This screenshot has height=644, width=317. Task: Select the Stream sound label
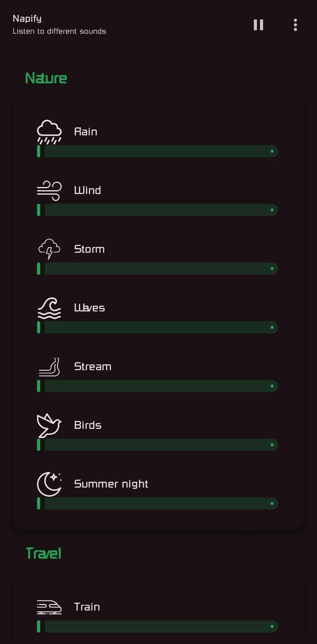93,366
